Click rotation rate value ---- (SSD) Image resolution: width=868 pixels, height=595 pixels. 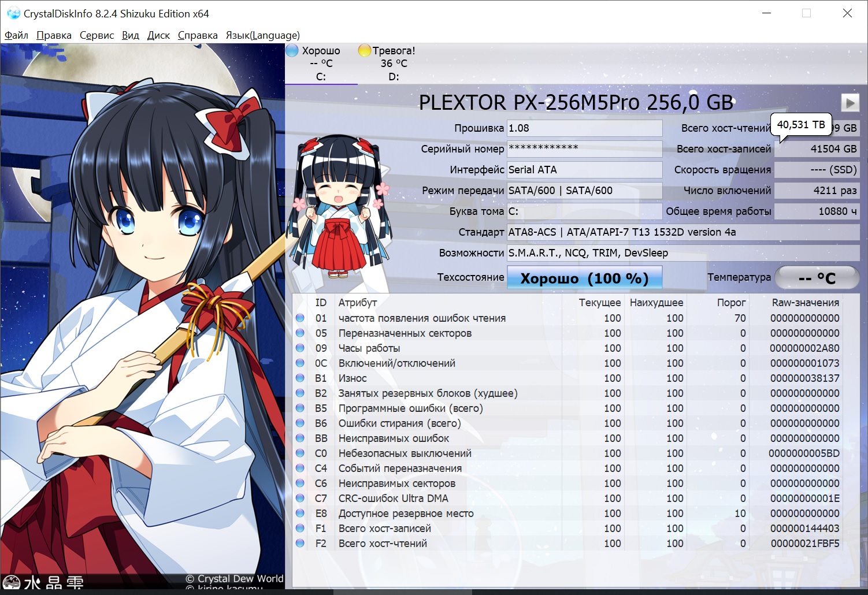tap(817, 170)
